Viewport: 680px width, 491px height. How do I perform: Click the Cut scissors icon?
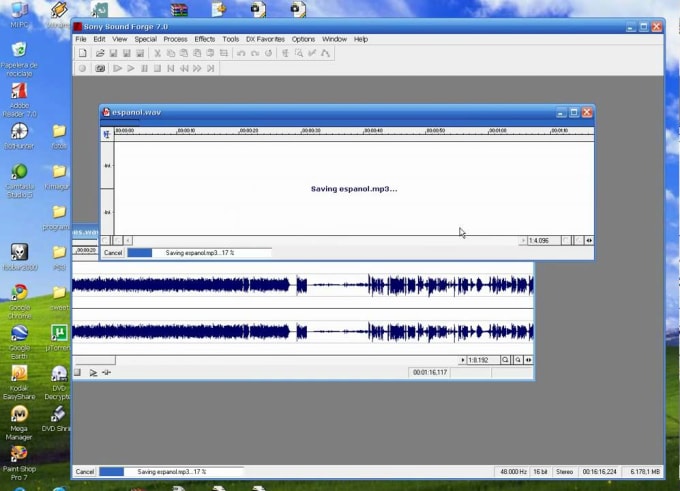pyautogui.click(x=157, y=53)
